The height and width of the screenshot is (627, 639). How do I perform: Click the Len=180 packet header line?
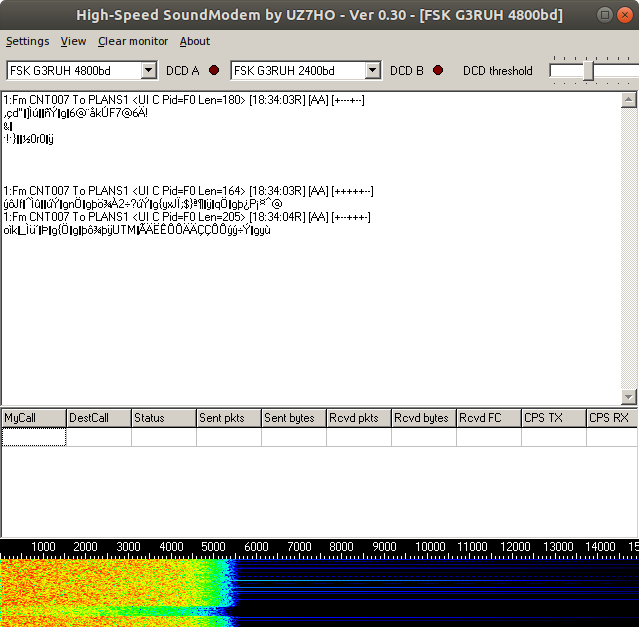[x=184, y=100]
